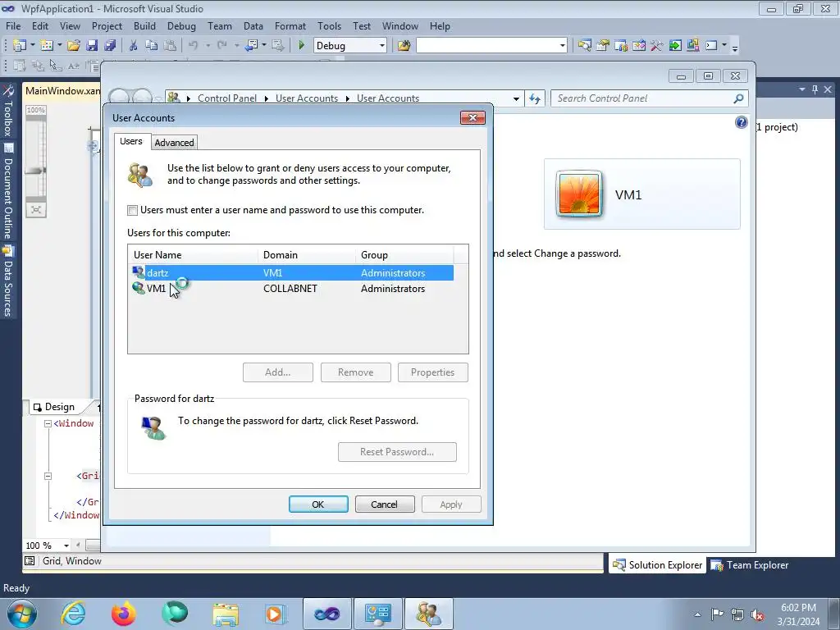
Task: Open the address bar history dropdown arrow
Action: [516, 98]
